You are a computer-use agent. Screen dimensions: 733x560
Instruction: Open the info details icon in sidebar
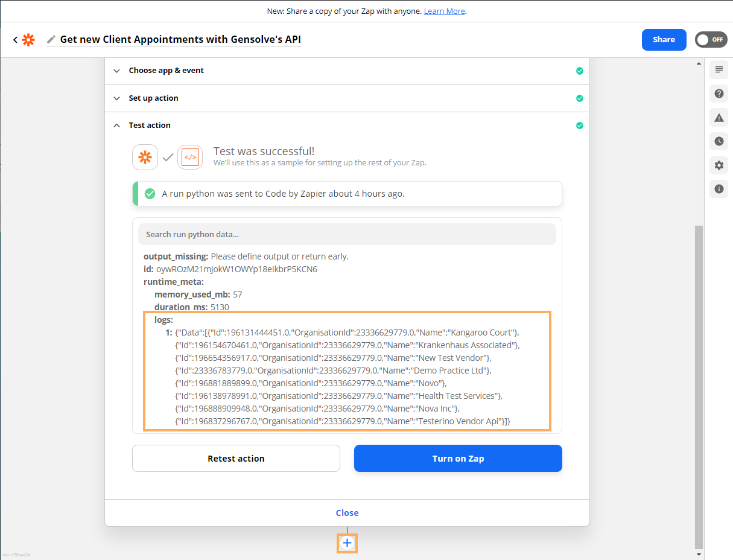(x=719, y=189)
